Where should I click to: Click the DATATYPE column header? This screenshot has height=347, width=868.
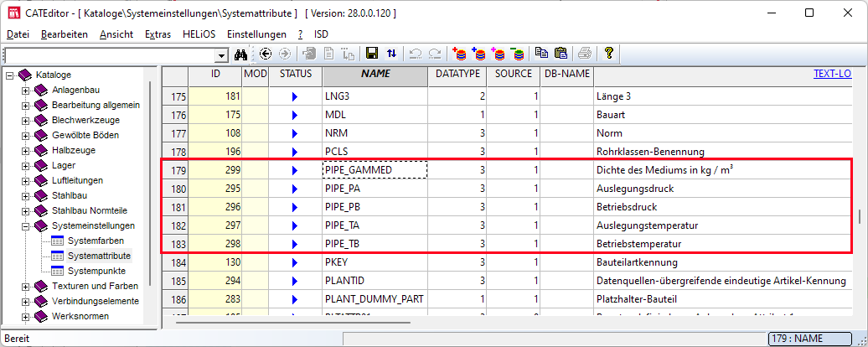tap(457, 76)
